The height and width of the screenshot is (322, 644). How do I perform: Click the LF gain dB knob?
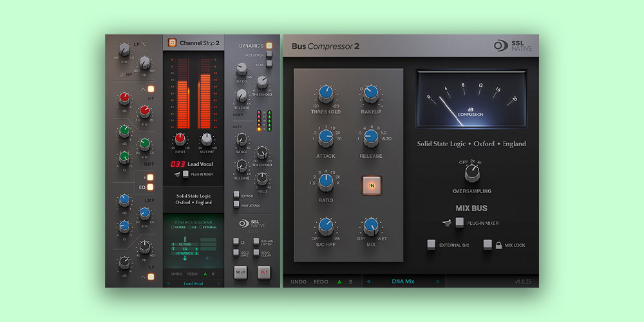click(124, 263)
